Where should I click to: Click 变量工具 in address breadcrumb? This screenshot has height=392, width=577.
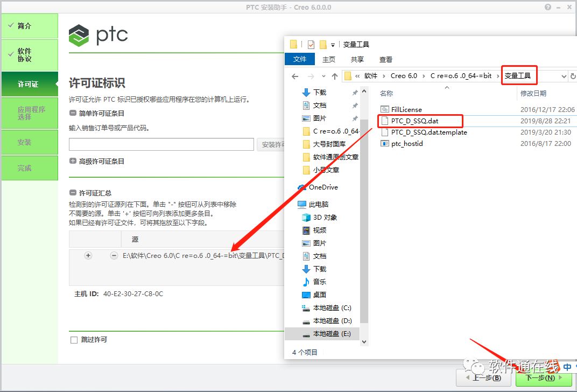(x=517, y=76)
